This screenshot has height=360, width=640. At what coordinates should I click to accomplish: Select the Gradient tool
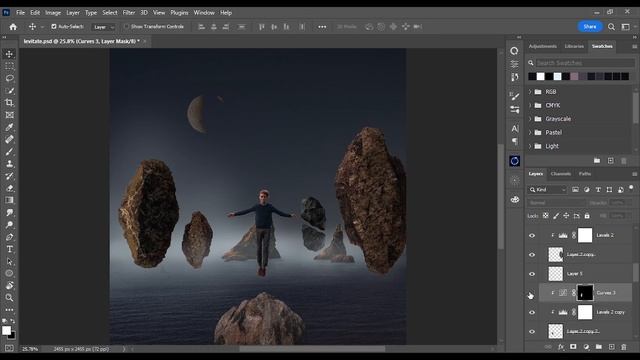click(x=9, y=200)
